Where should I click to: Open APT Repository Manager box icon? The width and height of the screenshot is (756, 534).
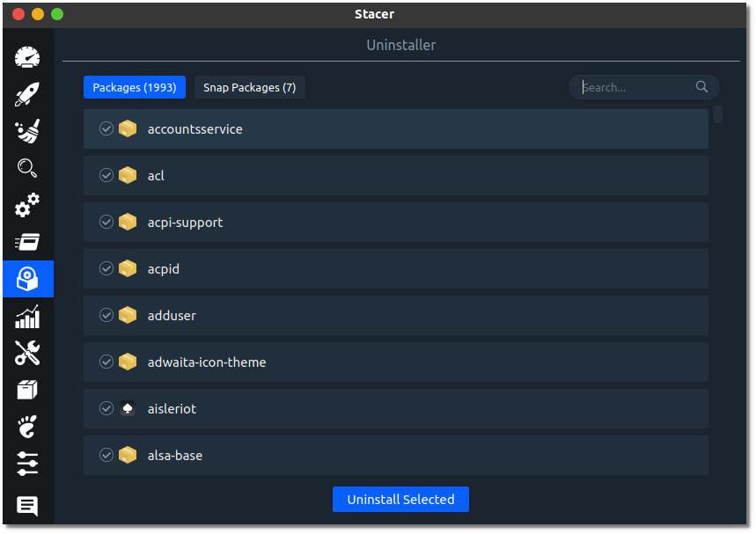[27, 390]
